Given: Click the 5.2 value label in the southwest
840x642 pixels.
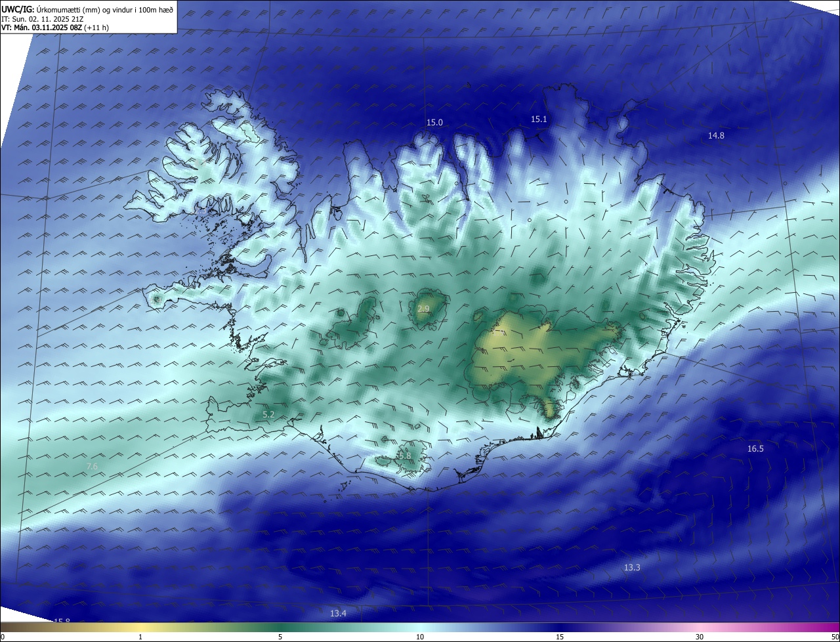Looking at the screenshot, I should pyautogui.click(x=268, y=415).
